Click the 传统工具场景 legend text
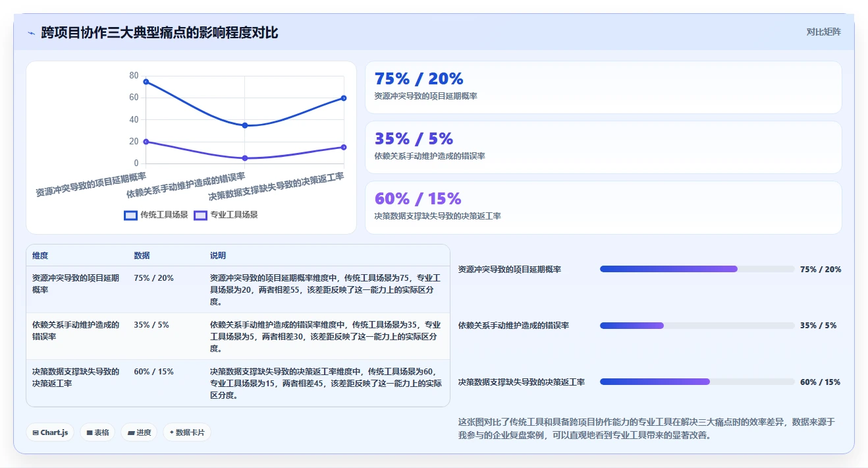Screen dimensions: 868x468 click(x=164, y=215)
